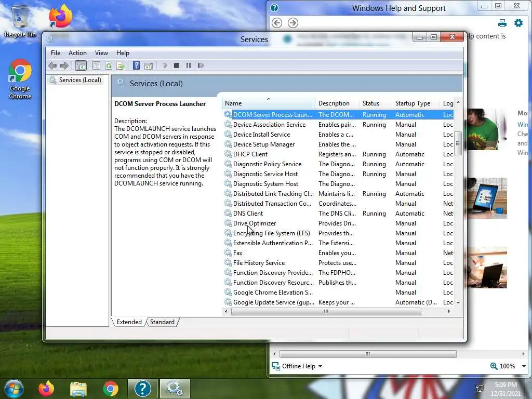Select the DCOM Server Process Launcher row
This screenshot has height=399, width=532.
(338, 115)
